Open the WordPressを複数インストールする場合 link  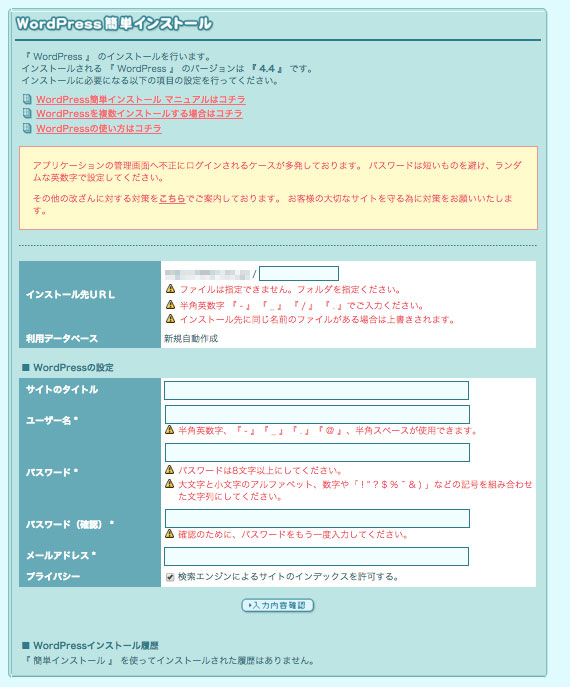coord(139,113)
